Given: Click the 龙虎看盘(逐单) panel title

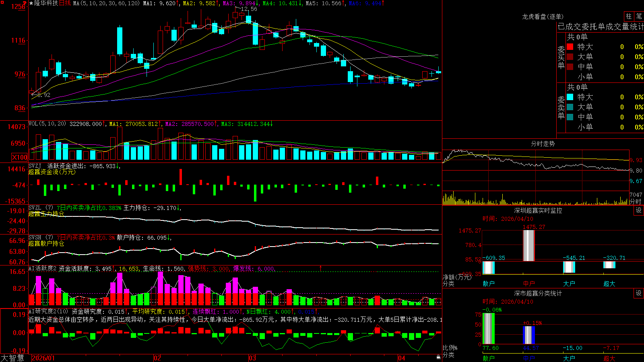Looking at the screenshot, I should [x=543, y=16].
